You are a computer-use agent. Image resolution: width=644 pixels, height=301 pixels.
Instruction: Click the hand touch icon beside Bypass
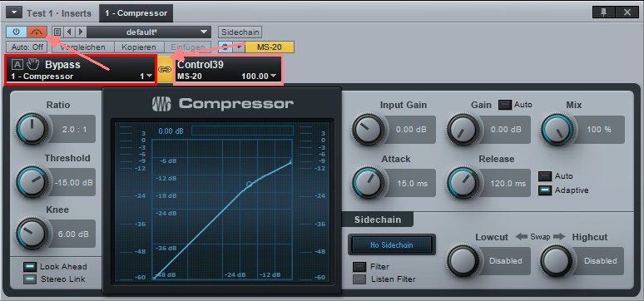pyautogui.click(x=32, y=65)
